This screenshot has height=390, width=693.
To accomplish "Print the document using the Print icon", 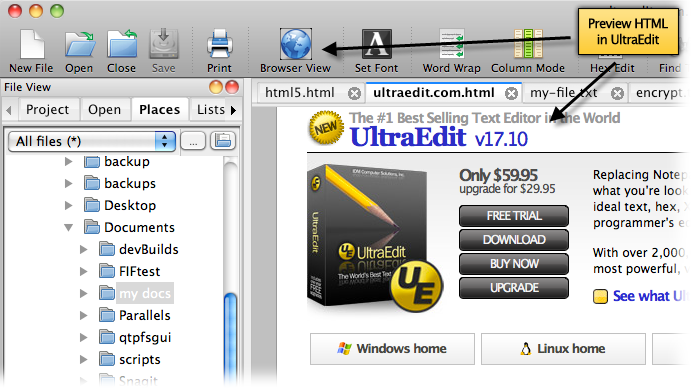I will pyautogui.click(x=220, y=44).
